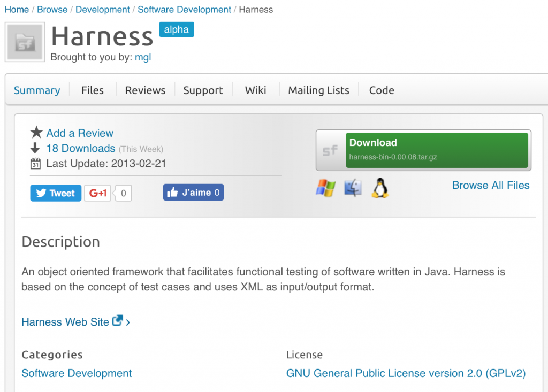
Task: Click the download arrow icon beside 18 Downloads
Action: (x=35, y=148)
